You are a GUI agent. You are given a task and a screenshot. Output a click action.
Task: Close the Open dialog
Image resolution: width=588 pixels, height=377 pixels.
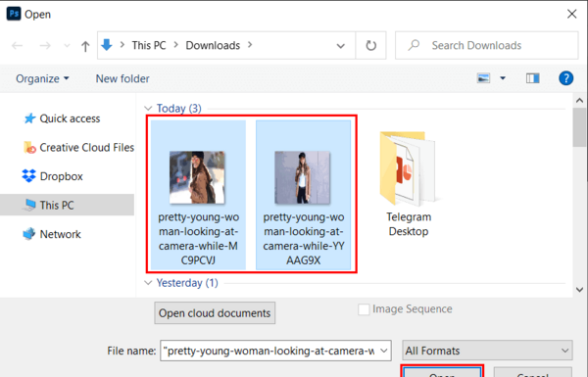coord(571,15)
